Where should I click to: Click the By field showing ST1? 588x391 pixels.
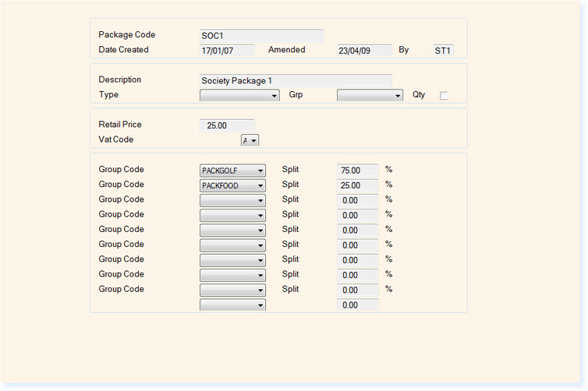[x=443, y=51]
